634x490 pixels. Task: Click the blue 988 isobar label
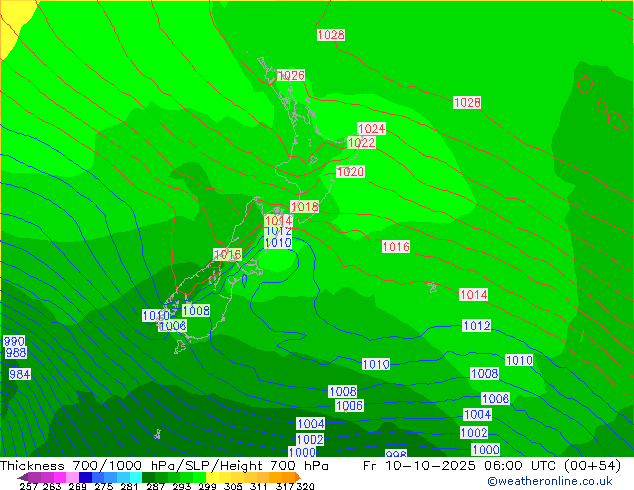click(16, 353)
